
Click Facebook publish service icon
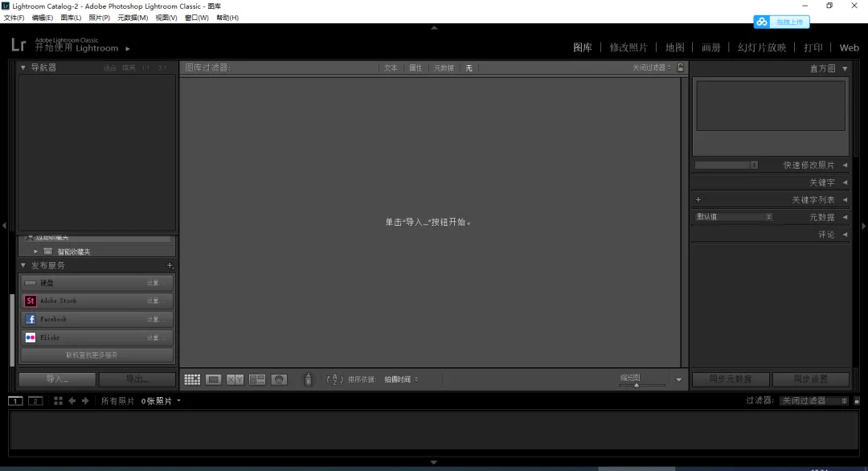pos(31,319)
